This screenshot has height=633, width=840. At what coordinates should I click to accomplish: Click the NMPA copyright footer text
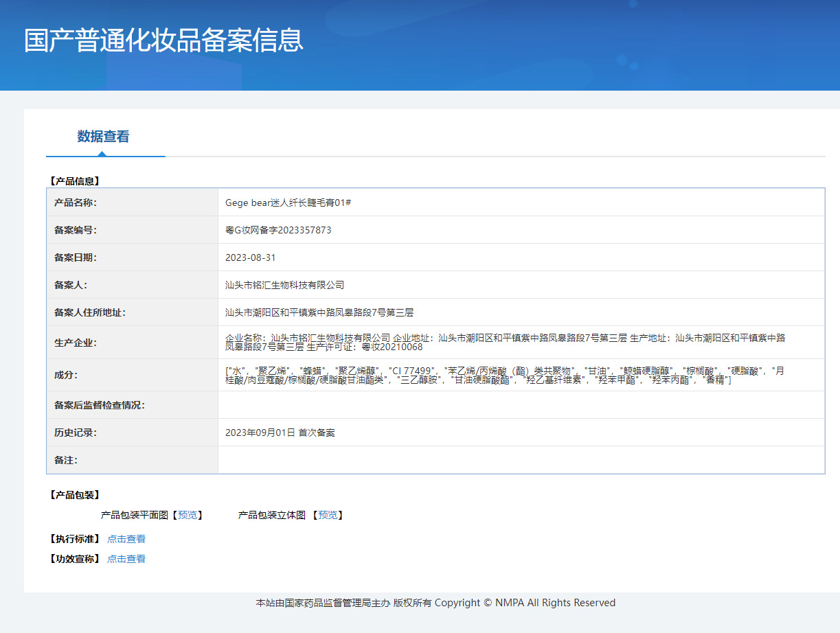point(435,603)
